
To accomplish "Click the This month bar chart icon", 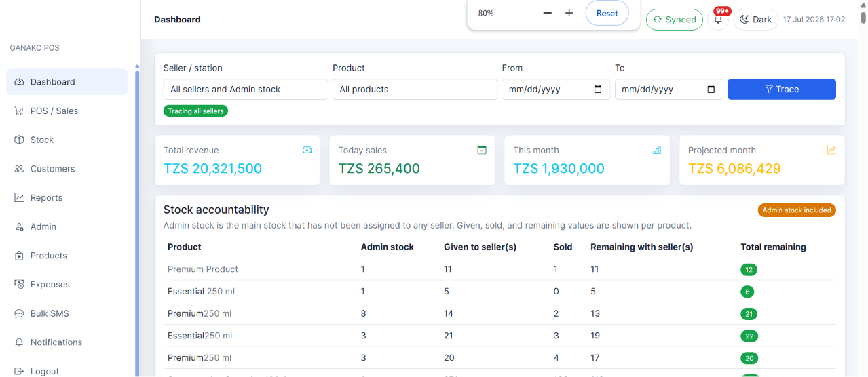I will pyautogui.click(x=657, y=150).
